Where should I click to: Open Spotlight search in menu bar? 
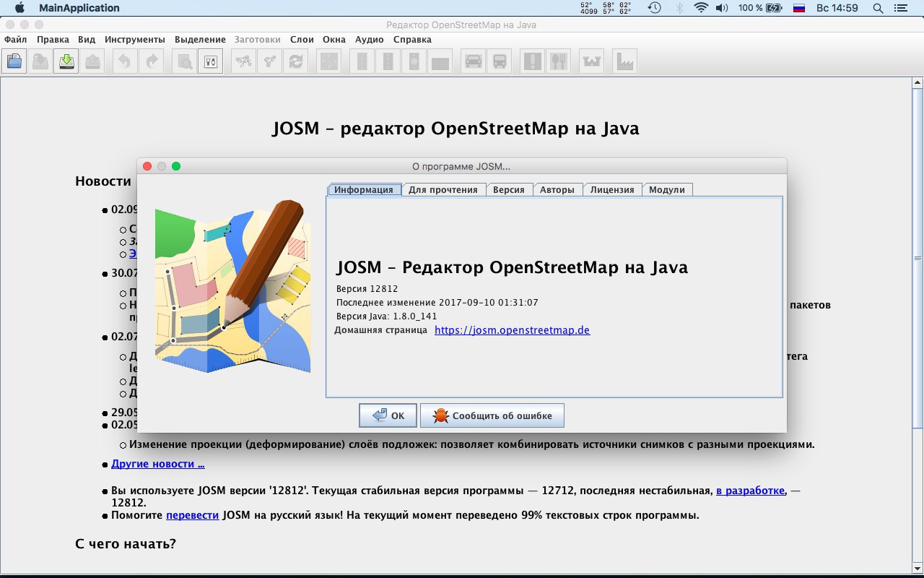(x=878, y=8)
